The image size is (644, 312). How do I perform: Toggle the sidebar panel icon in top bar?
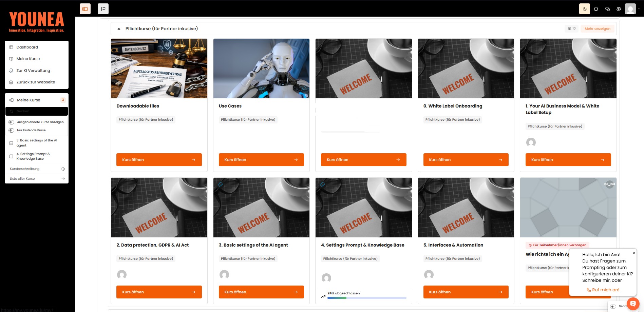pos(85,9)
